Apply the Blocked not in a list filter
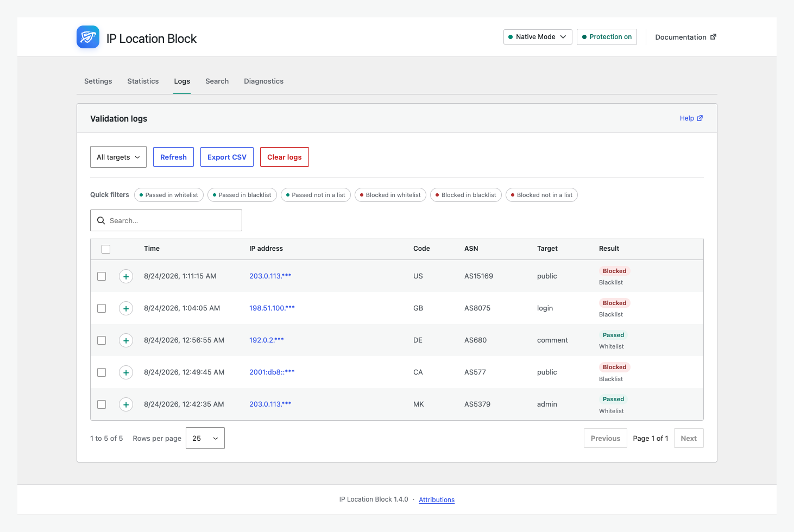Screen dimensions: 794x532 click(x=541, y=195)
